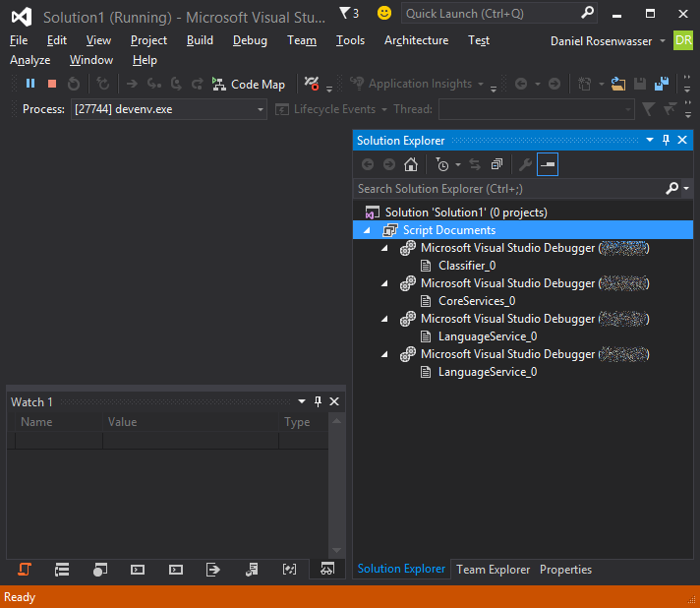
Task: Click the flag threads filter icon
Action: click(648, 109)
